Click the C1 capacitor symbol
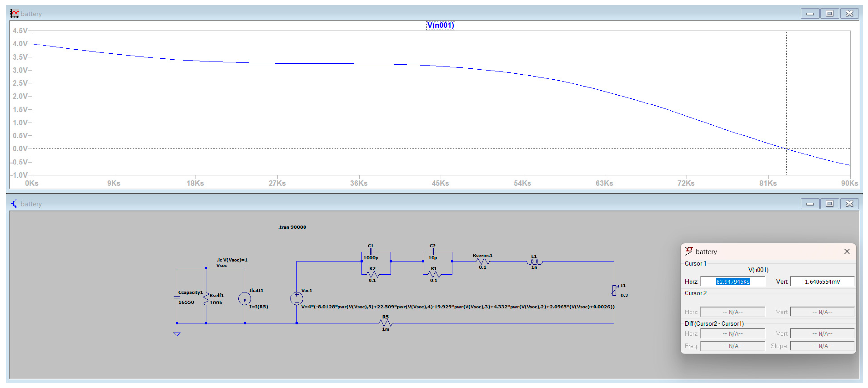868x388 pixels. pyautogui.click(x=371, y=252)
